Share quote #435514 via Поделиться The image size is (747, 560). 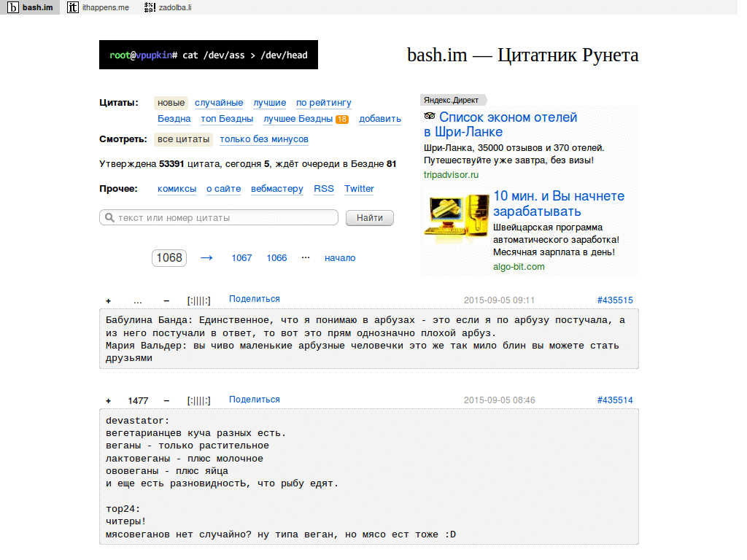click(255, 400)
